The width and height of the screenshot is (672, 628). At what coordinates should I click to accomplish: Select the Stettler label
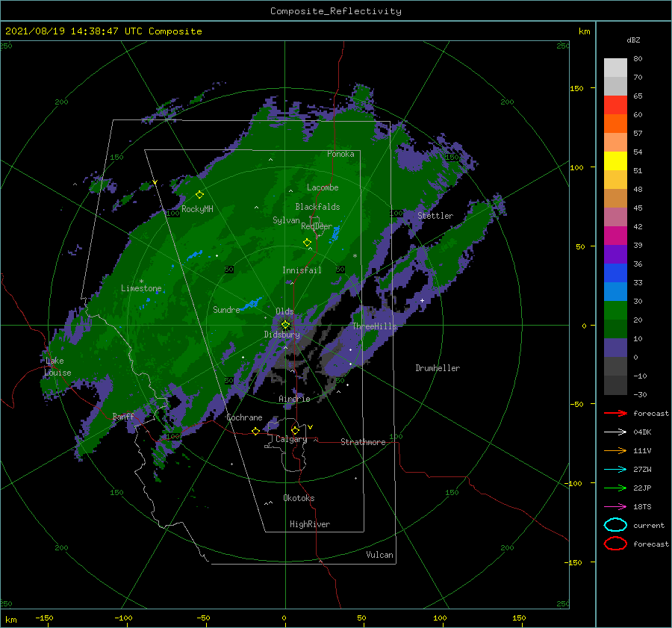pyautogui.click(x=435, y=216)
